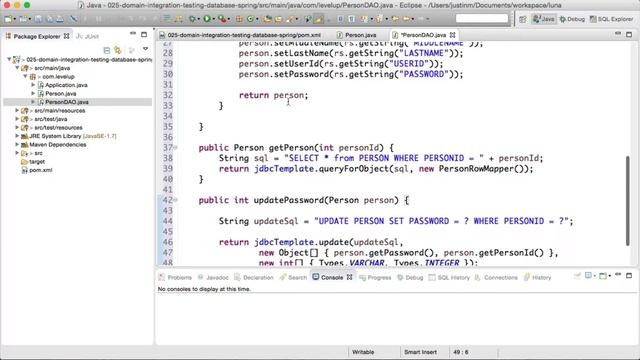Open the Connections tab

(x=496, y=277)
